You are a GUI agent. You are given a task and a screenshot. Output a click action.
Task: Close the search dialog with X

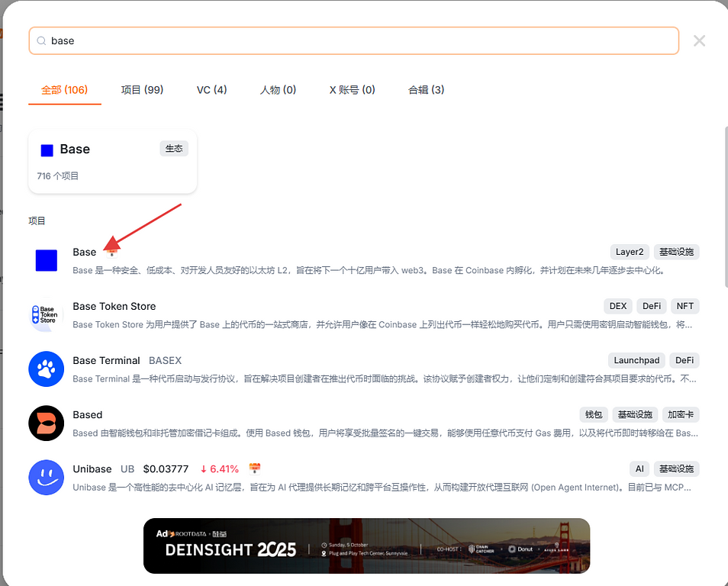click(699, 41)
